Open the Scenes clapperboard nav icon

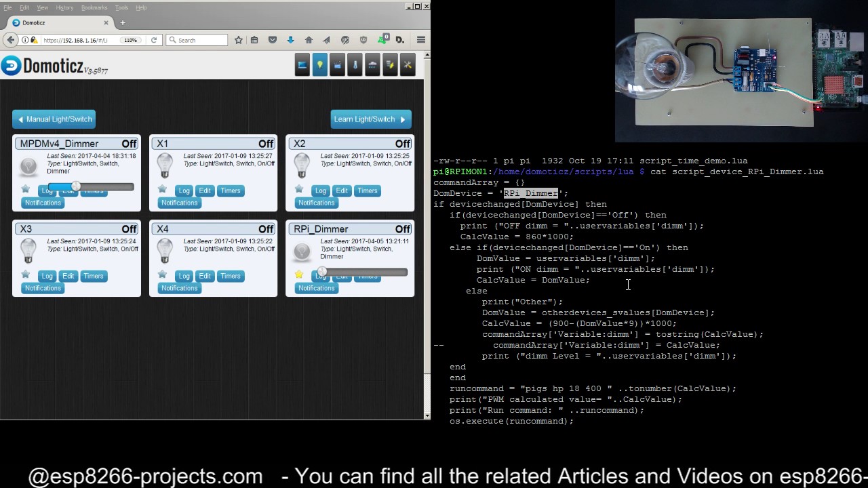(338, 65)
